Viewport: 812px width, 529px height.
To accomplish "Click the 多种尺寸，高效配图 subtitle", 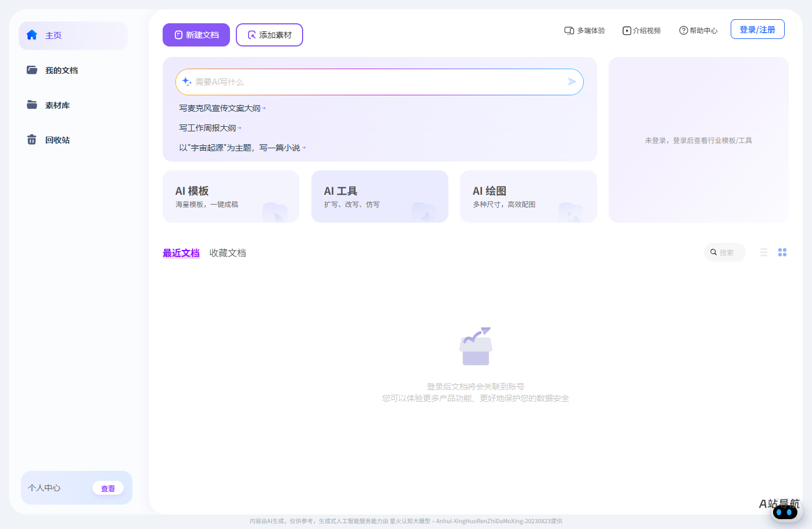I will point(504,205).
